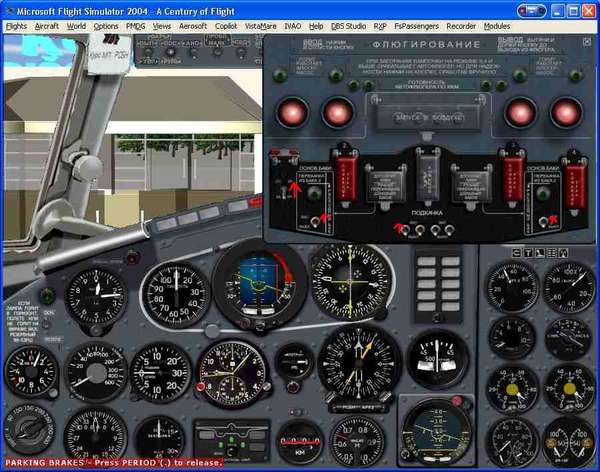This screenshot has height=472, width=600.
Task: Open the PMDG menu
Action: coord(135,26)
